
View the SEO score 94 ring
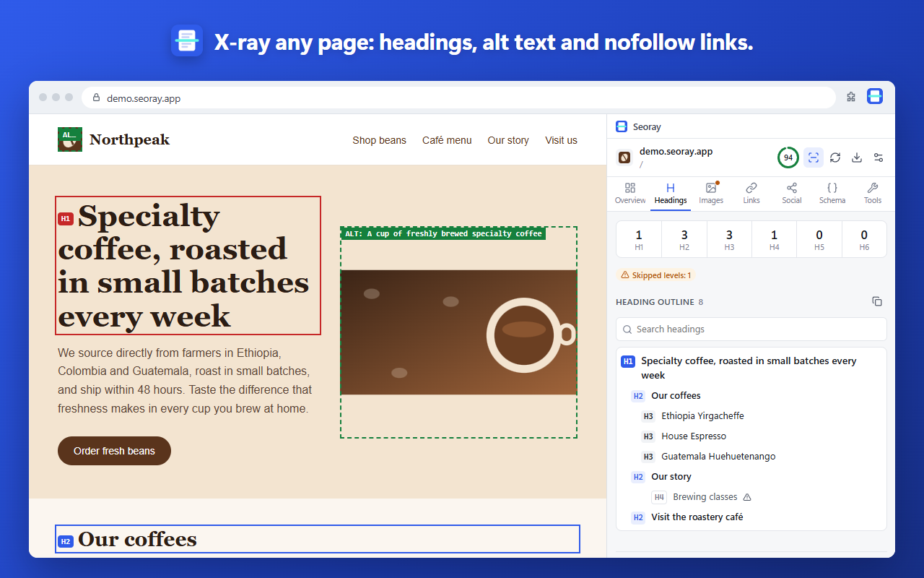[x=788, y=158]
